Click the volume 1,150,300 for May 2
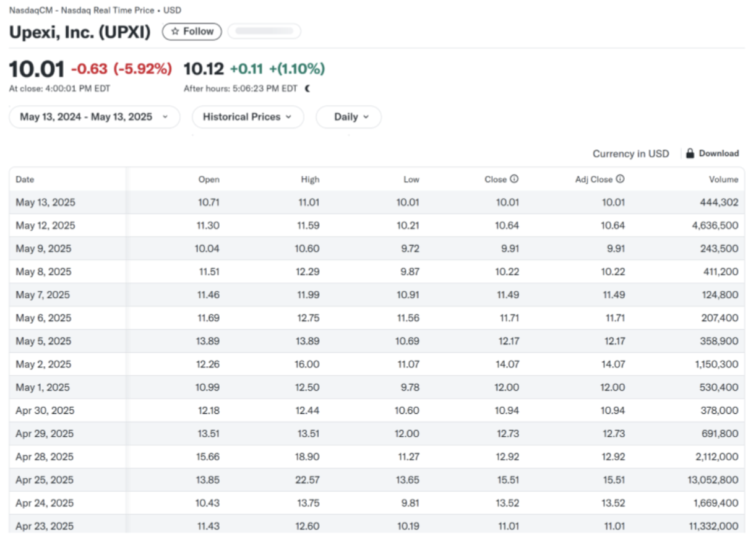The image size is (756, 542). pyautogui.click(x=716, y=364)
